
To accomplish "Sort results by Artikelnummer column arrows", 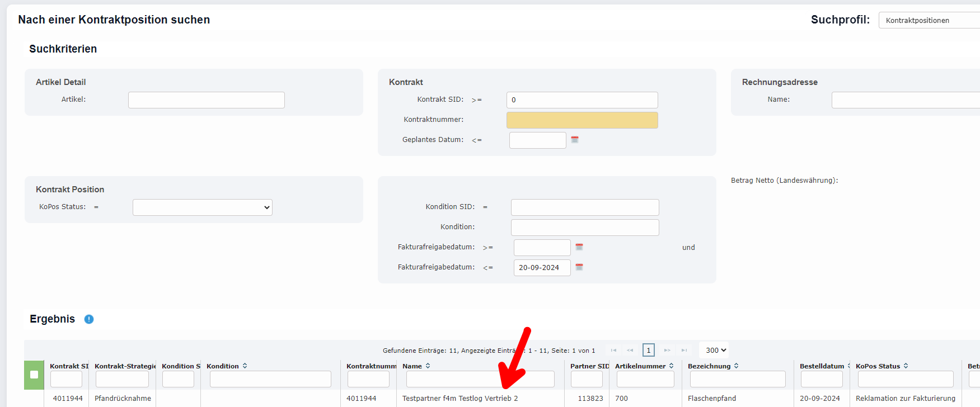I will click(671, 366).
